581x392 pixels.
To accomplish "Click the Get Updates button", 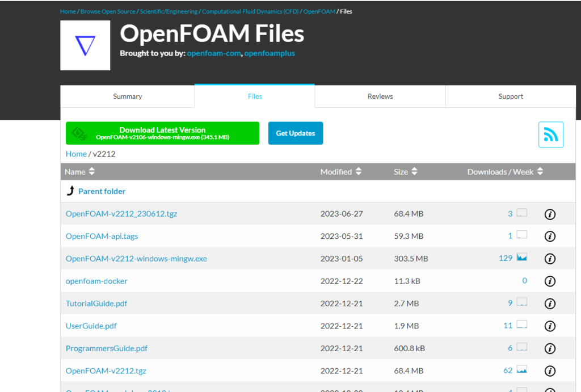I will click(295, 133).
